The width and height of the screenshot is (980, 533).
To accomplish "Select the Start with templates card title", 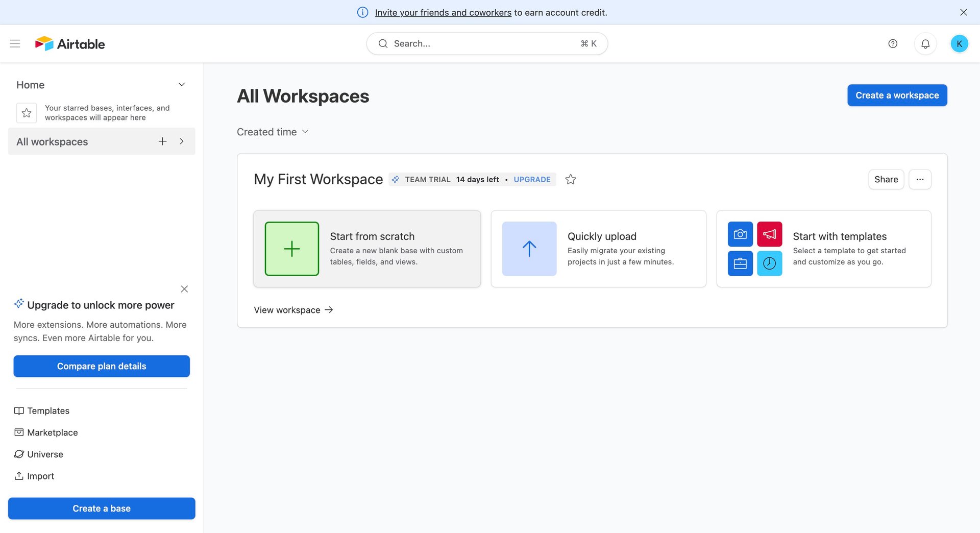I will [840, 236].
